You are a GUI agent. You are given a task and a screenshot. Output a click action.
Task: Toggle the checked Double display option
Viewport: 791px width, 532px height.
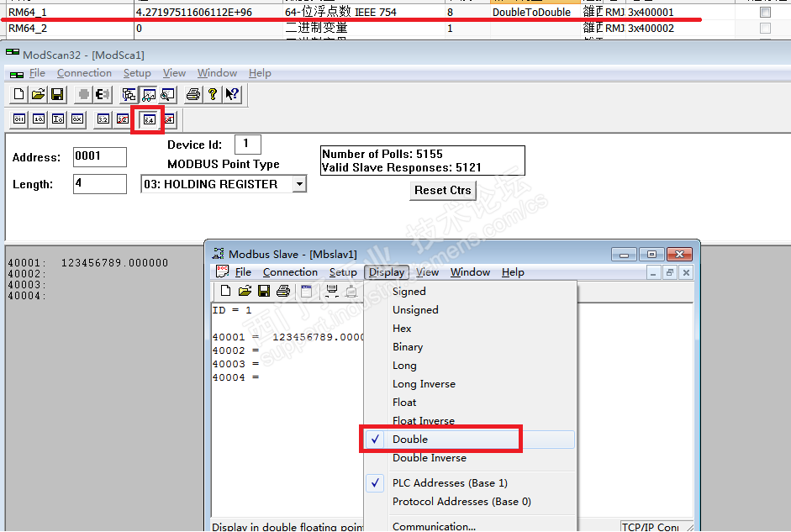[x=469, y=440]
